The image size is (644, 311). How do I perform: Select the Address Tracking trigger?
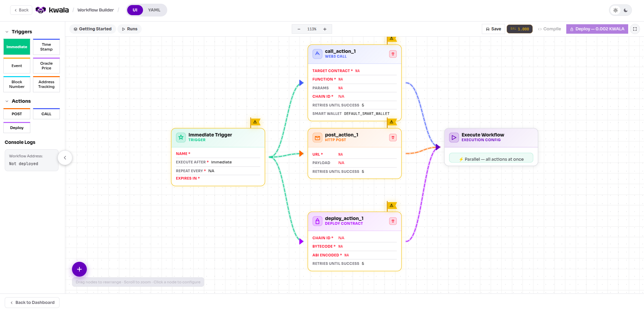46,84
